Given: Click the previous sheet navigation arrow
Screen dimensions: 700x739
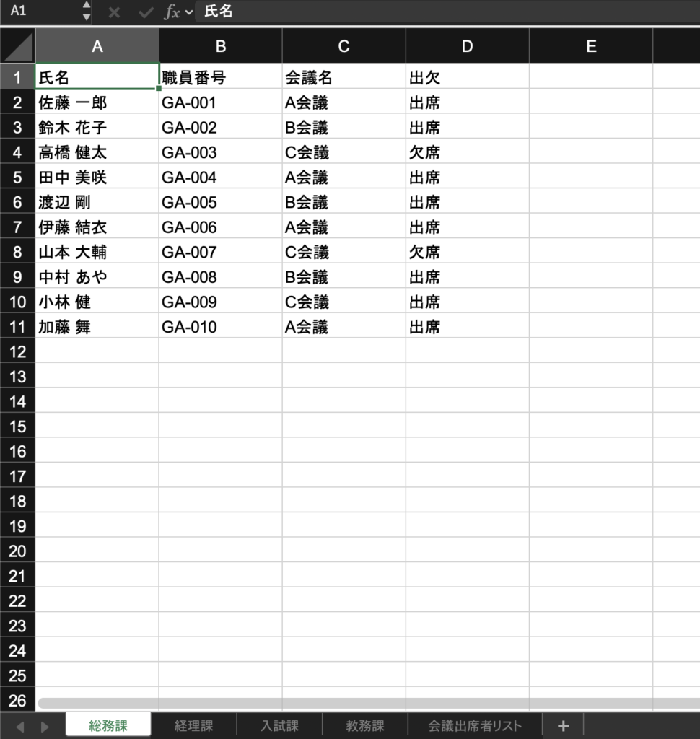Looking at the screenshot, I should point(20,726).
